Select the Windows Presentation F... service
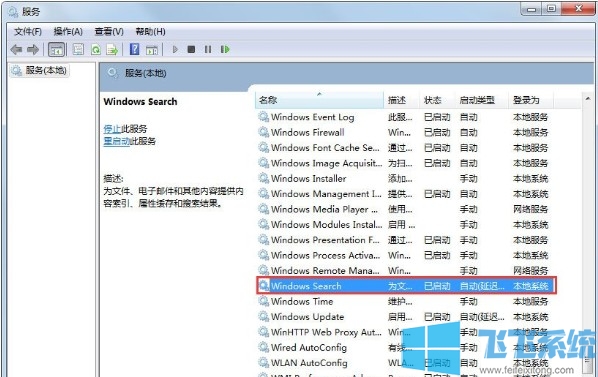The height and width of the screenshot is (377, 598). (325, 240)
